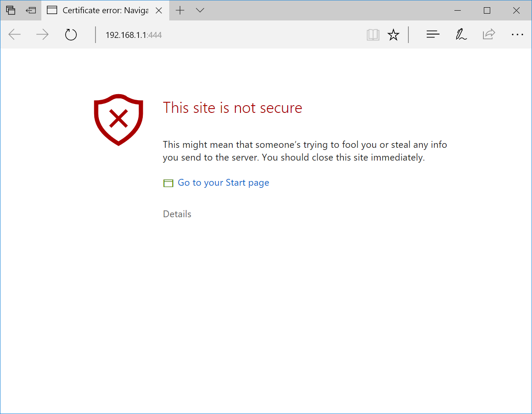
Task: Show tabs you've set aside icon
Action: click(11, 10)
